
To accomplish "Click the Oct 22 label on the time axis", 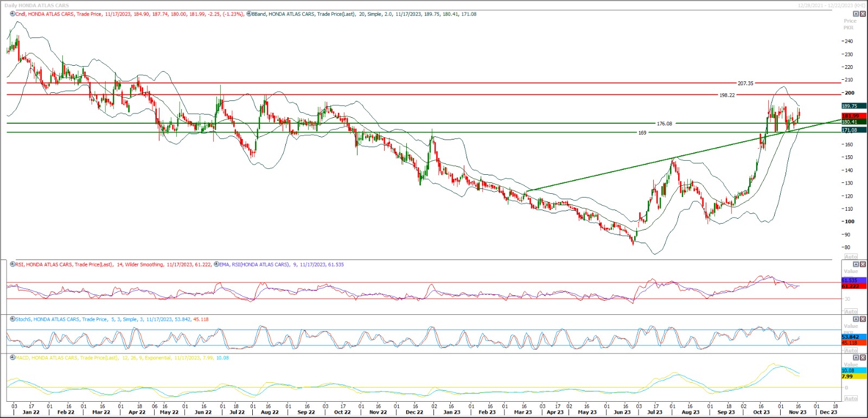I will [342, 412].
